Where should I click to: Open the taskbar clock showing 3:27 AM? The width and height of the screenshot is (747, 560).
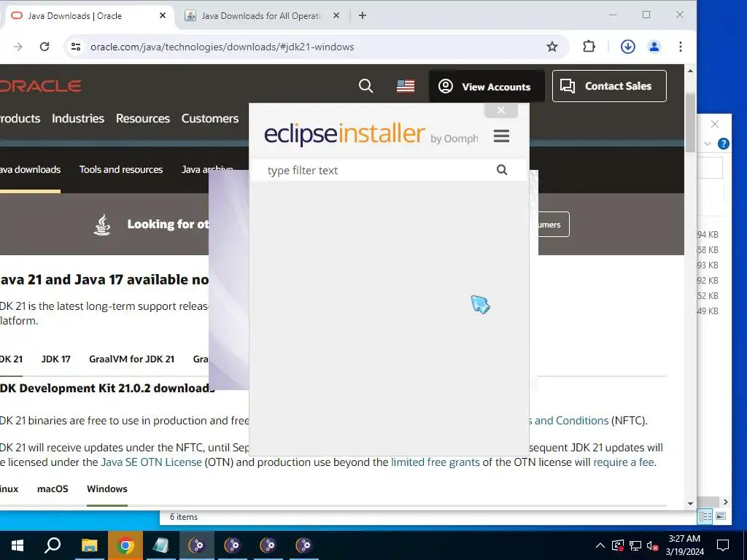coord(684,545)
